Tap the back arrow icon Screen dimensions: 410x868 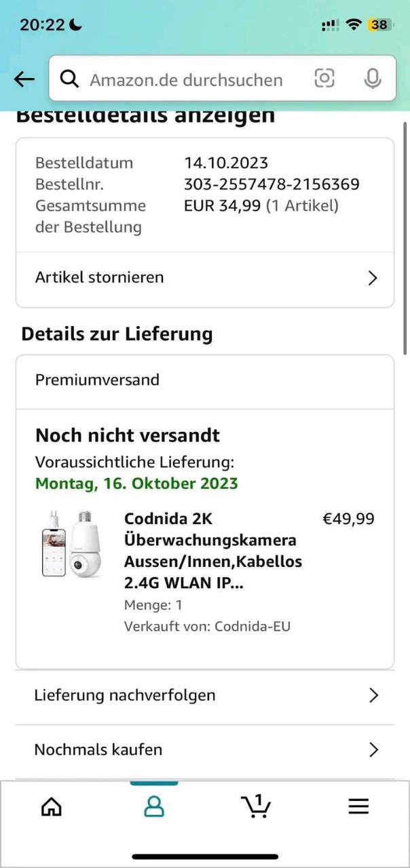pos(24,79)
